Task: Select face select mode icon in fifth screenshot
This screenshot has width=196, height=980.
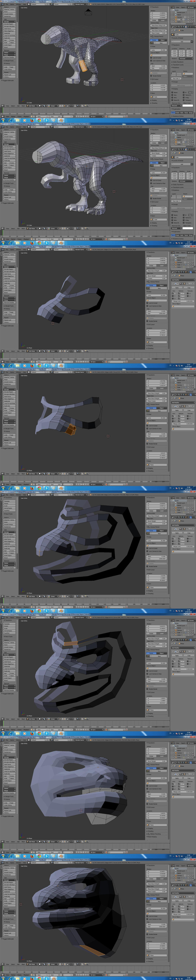Action: click(x=65, y=596)
